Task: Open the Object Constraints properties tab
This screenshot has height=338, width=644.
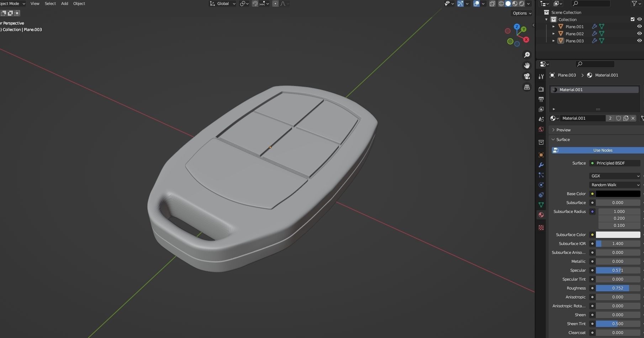Action: tap(541, 195)
